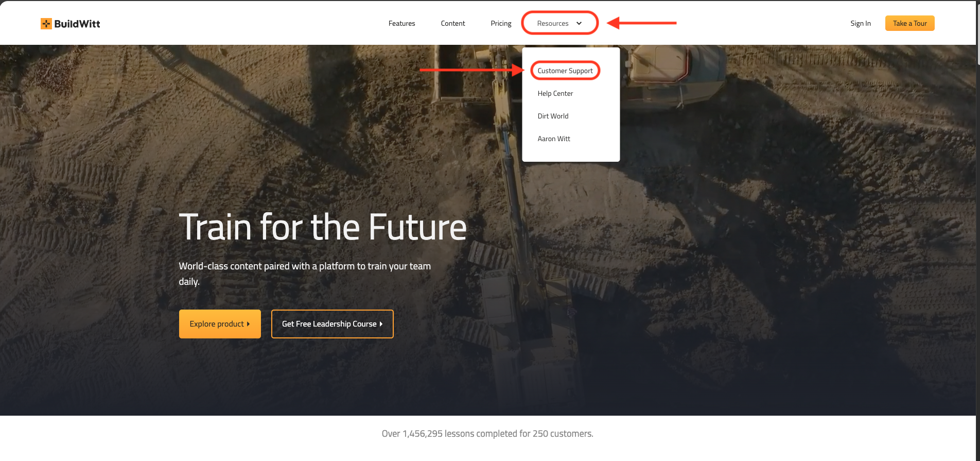Select Customer Support from the dropdown

click(565, 71)
